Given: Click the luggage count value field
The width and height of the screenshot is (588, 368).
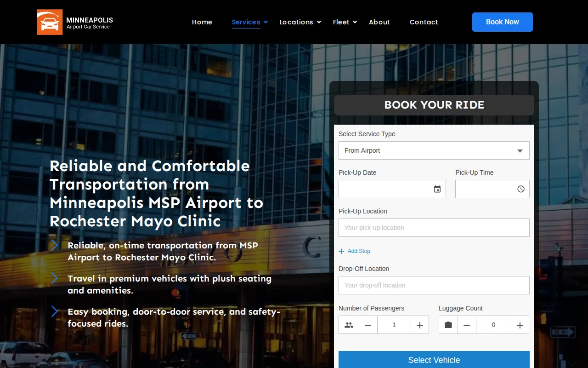Looking at the screenshot, I should (493, 325).
